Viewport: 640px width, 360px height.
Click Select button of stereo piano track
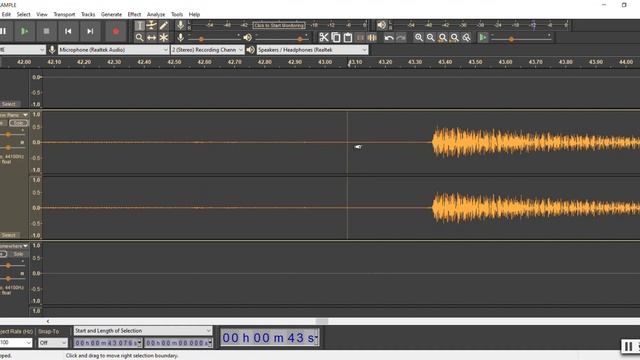point(9,235)
